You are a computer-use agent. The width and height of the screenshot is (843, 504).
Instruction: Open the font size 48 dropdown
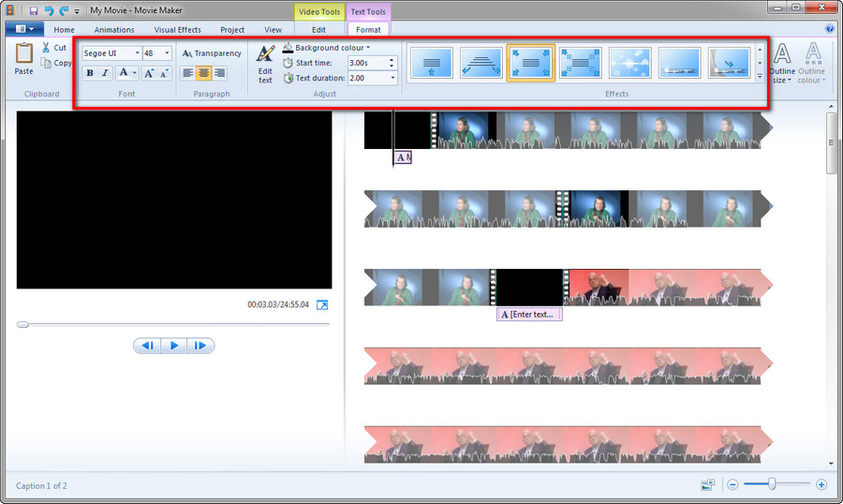[x=168, y=52]
